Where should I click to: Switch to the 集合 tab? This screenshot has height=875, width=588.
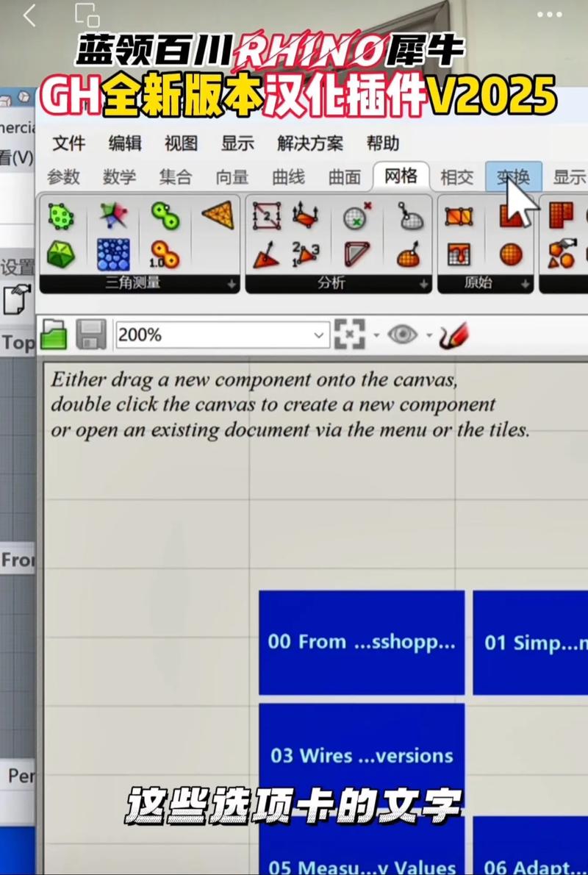pyautogui.click(x=176, y=177)
